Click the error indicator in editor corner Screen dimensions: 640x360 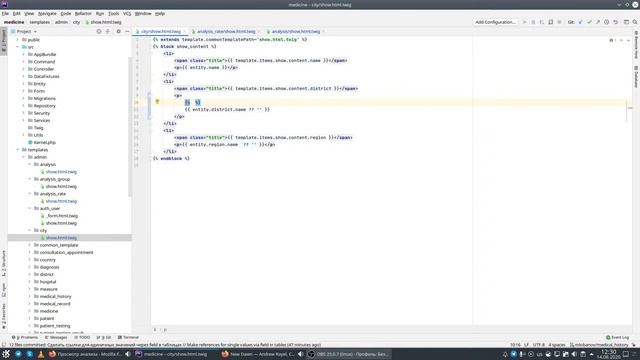[x=612, y=40]
